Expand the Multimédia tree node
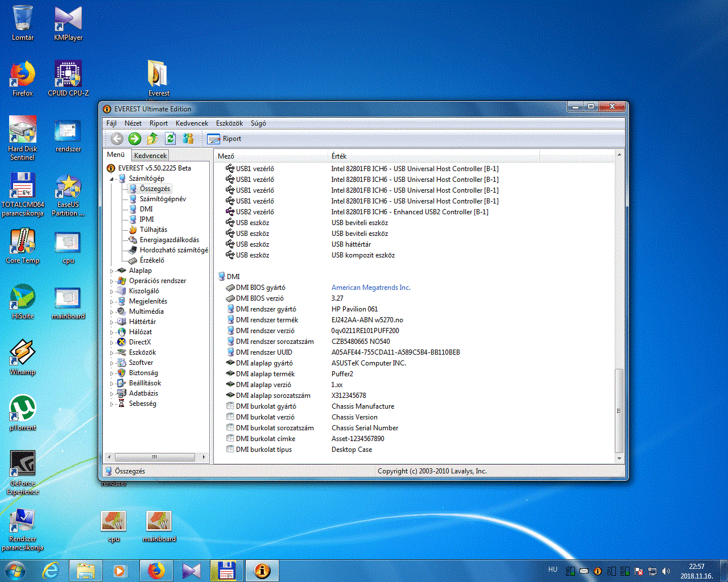 pyautogui.click(x=112, y=312)
